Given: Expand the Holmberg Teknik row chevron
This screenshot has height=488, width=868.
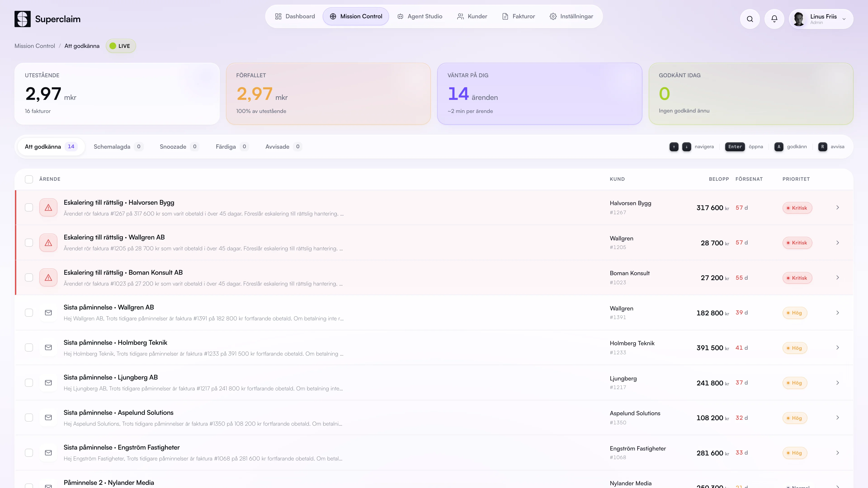Looking at the screenshot, I should (x=838, y=347).
